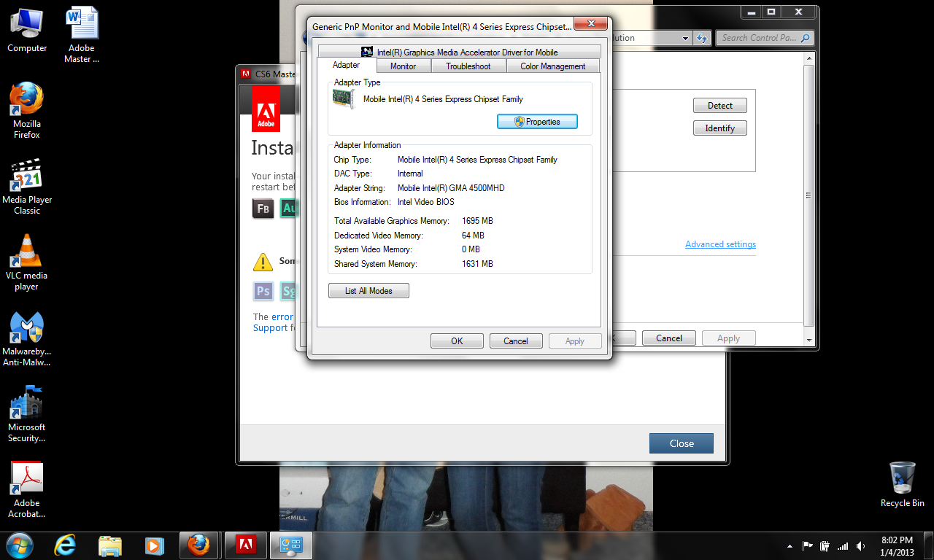Click the taskbar clock showing 8:02 PM
Image resolution: width=934 pixels, height=560 pixels.
click(897, 545)
